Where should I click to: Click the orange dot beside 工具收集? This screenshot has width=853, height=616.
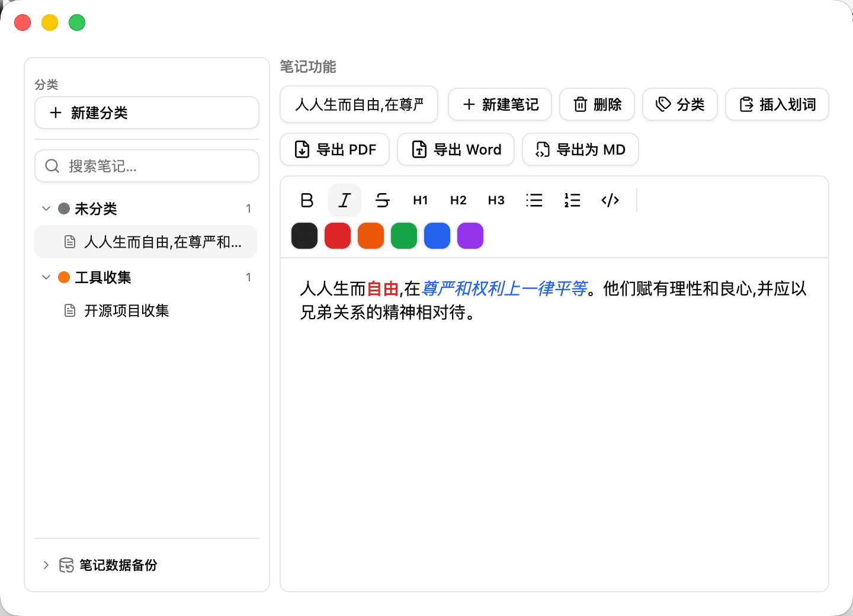[x=64, y=277]
